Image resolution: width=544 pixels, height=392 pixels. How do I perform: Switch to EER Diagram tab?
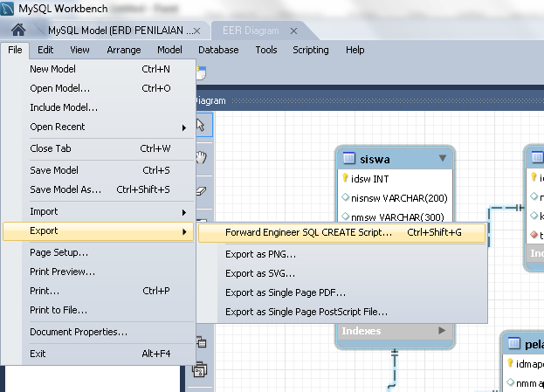pos(251,31)
